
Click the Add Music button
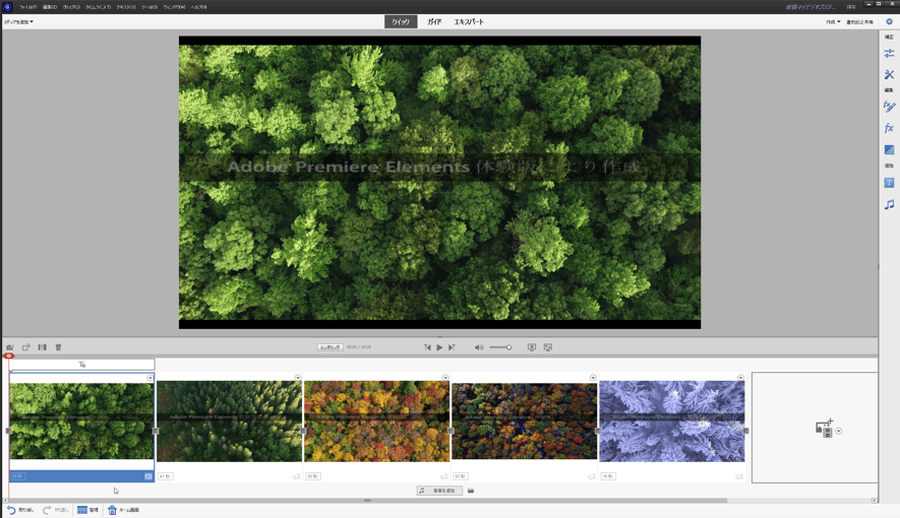point(440,490)
